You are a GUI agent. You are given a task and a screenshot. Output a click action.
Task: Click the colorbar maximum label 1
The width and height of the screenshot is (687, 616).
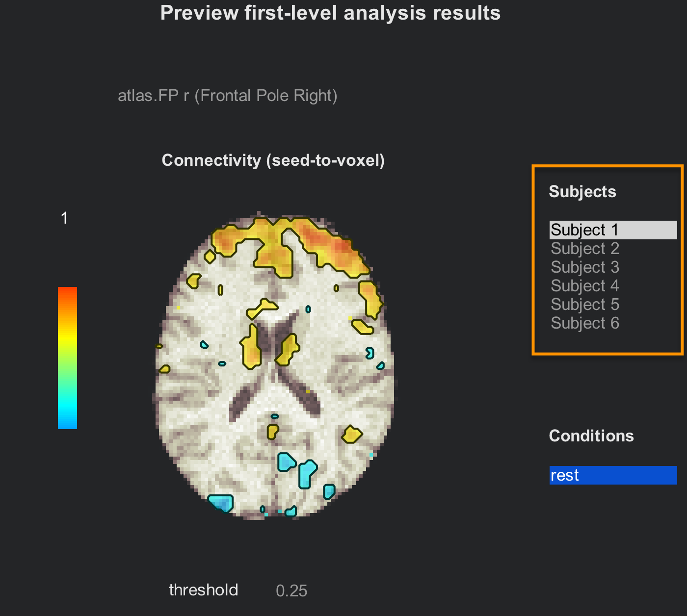[64, 218]
